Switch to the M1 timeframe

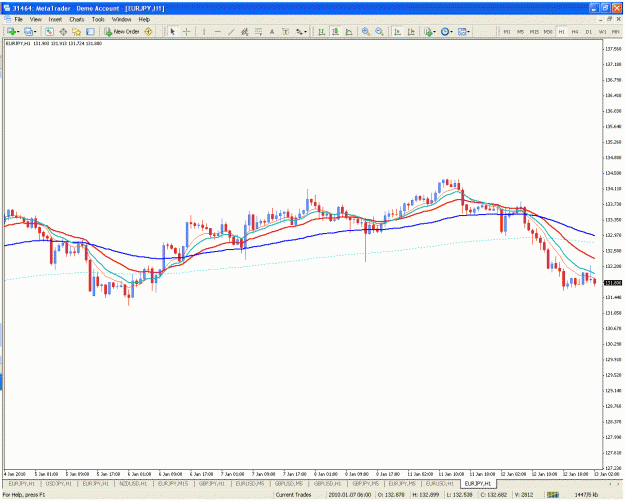pos(507,31)
